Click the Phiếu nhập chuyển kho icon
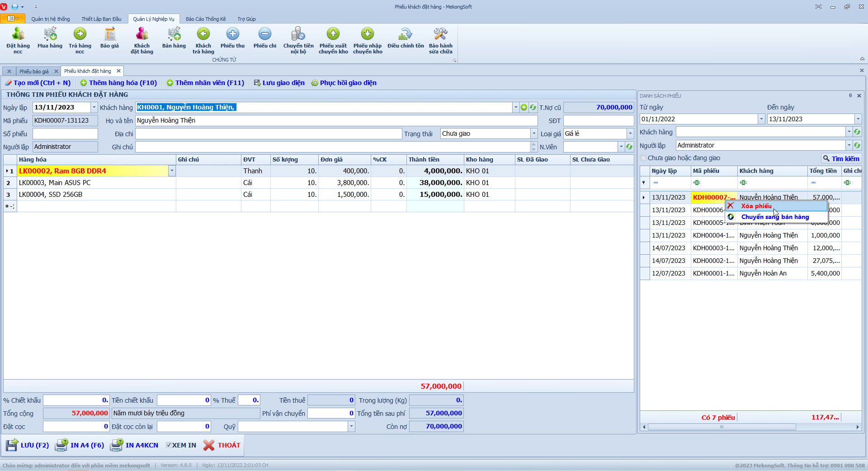 tap(368, 40)
